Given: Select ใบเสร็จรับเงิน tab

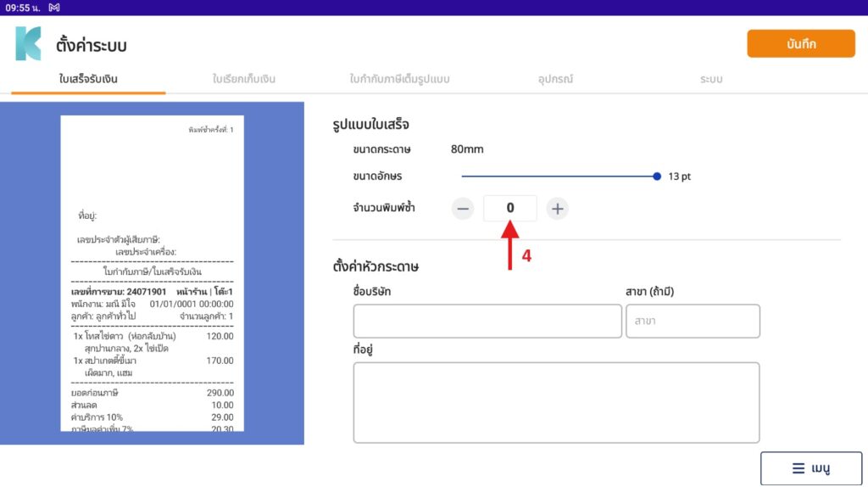Looking at the screenshot, I should pyautogui.click(x=88, y=79).
